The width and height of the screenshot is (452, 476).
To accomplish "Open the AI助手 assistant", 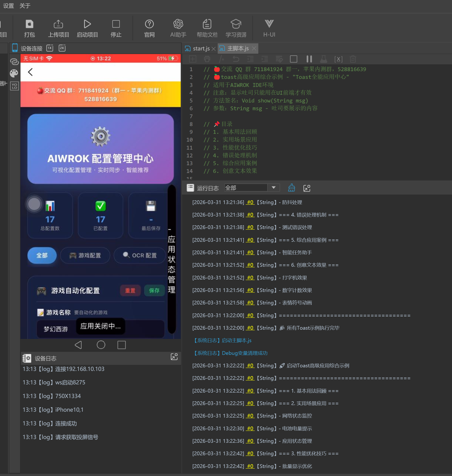I will pos(178,24).
